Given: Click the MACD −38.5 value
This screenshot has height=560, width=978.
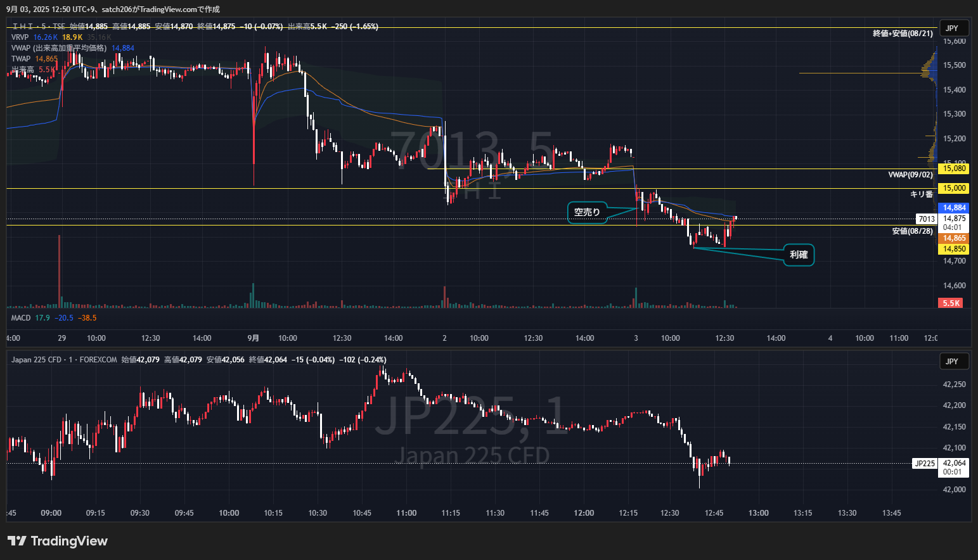Looking at the screenshot, I should click(87, 318).
